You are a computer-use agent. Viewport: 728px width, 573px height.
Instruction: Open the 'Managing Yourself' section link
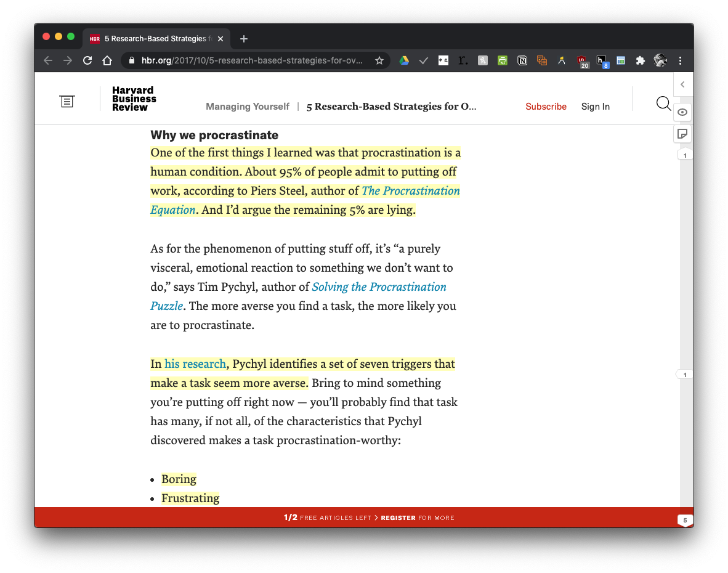pyautogui.click(x=248, y=107)
